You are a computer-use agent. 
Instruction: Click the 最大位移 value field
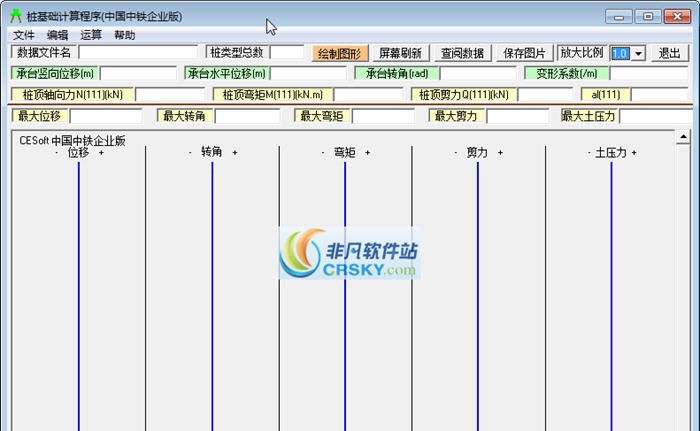tap(106, 116)
